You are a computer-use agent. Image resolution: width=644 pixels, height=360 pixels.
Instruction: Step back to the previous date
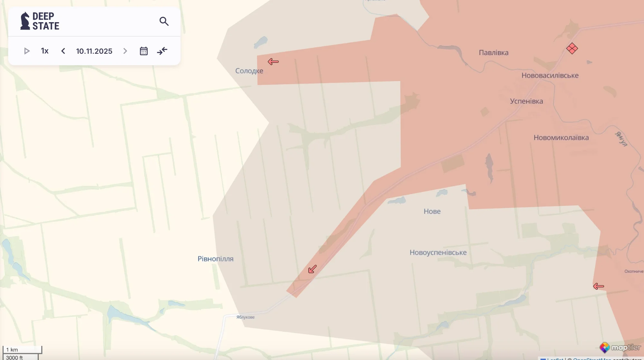tap(63, 51)
